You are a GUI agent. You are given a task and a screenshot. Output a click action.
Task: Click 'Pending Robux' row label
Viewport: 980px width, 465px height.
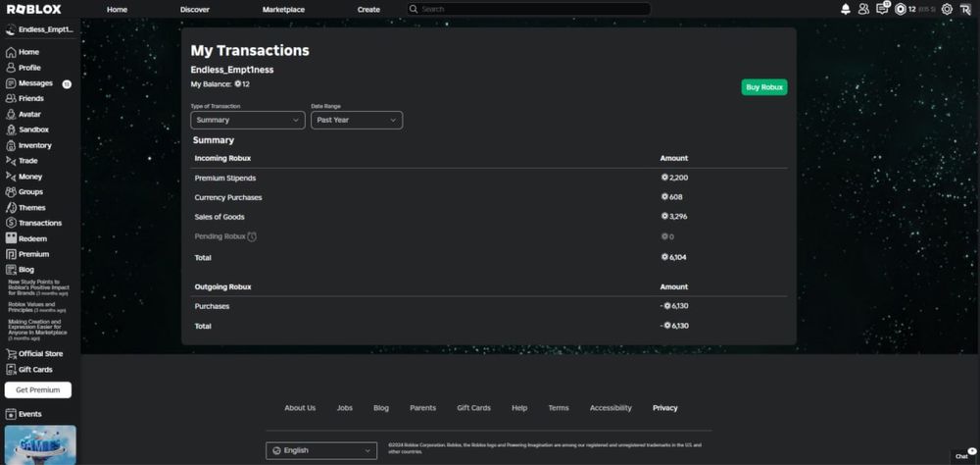(x=220, y=236)
